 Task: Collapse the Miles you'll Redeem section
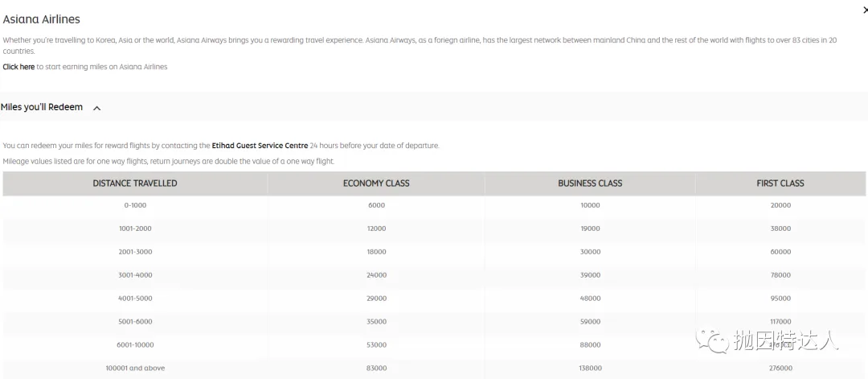(x=97, y=108)
